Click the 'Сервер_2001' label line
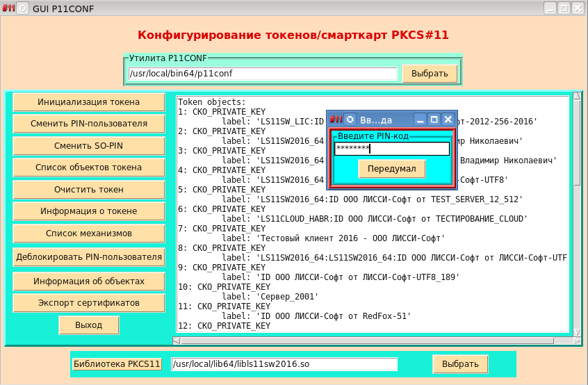Image resolution: width=588 pixels, height=385 pixels. pyautogui.click(x=270, y=297)
